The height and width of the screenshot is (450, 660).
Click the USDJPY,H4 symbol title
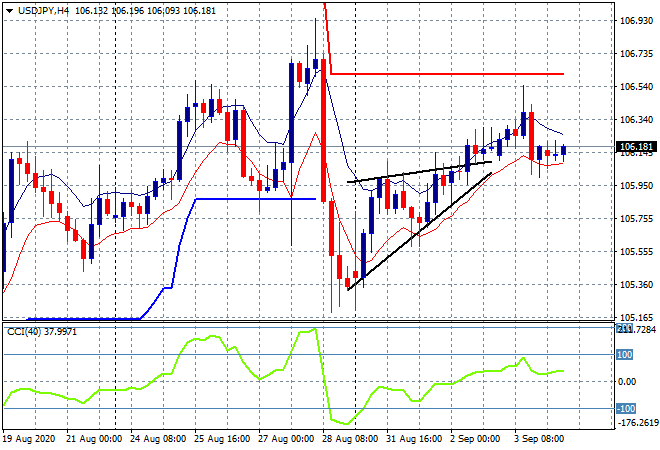43,11
